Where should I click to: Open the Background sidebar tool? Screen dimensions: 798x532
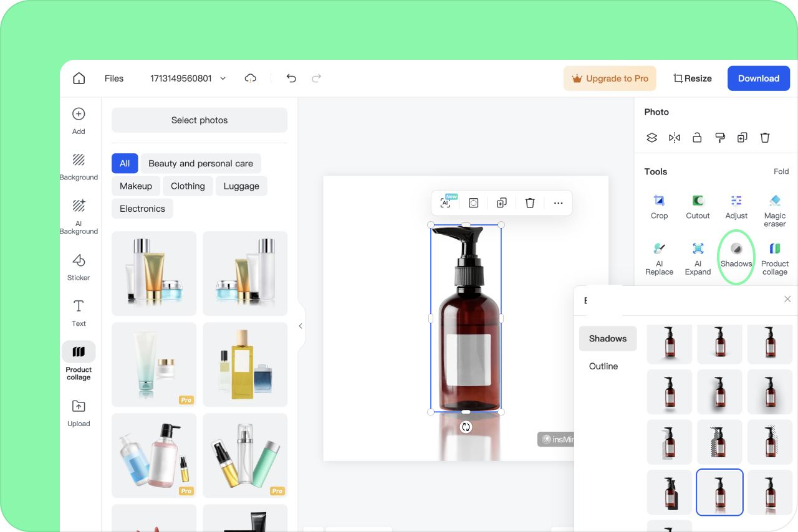point(79,167)
